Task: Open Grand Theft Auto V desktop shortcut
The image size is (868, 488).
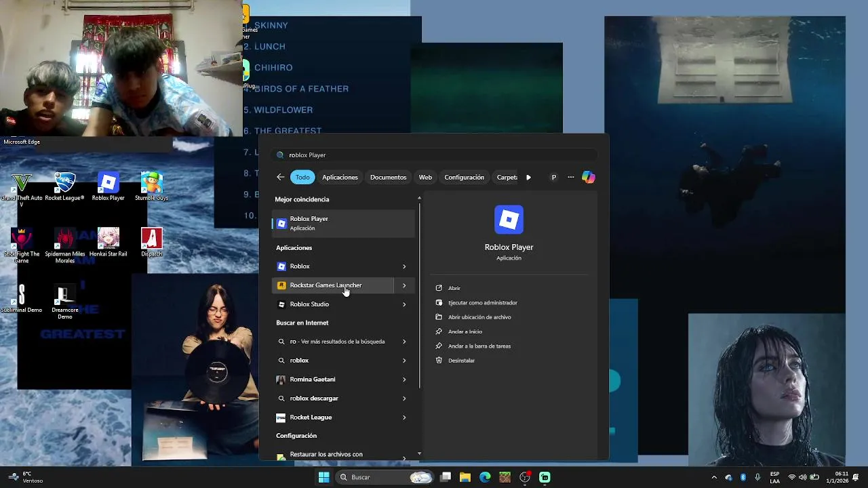Action: [22, 188]
